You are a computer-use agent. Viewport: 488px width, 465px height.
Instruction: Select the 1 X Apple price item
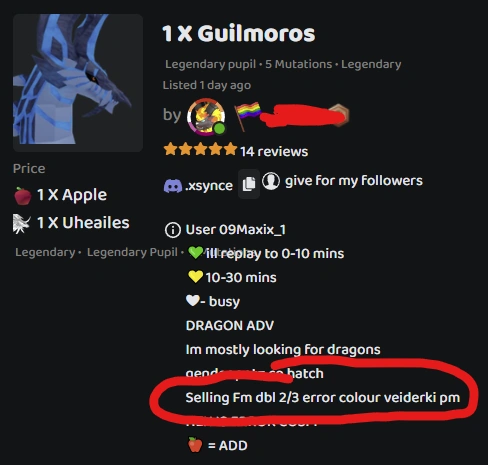pyautogui.click(x=60, y=195)
